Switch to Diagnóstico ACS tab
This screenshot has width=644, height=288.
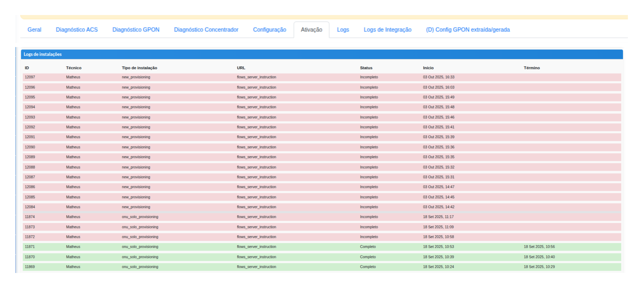point(76,30)
